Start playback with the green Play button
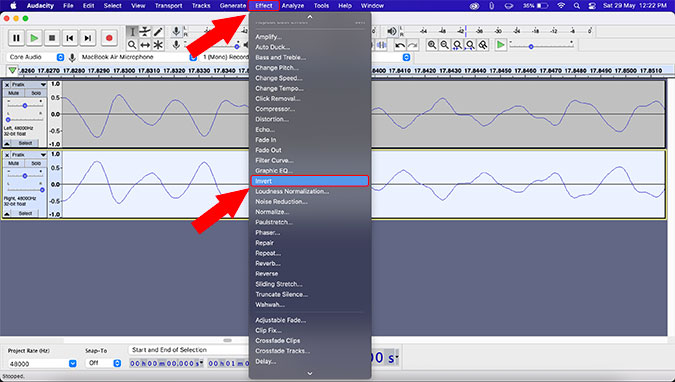Screen dimensions: 675x382 (x=34, y=38)
